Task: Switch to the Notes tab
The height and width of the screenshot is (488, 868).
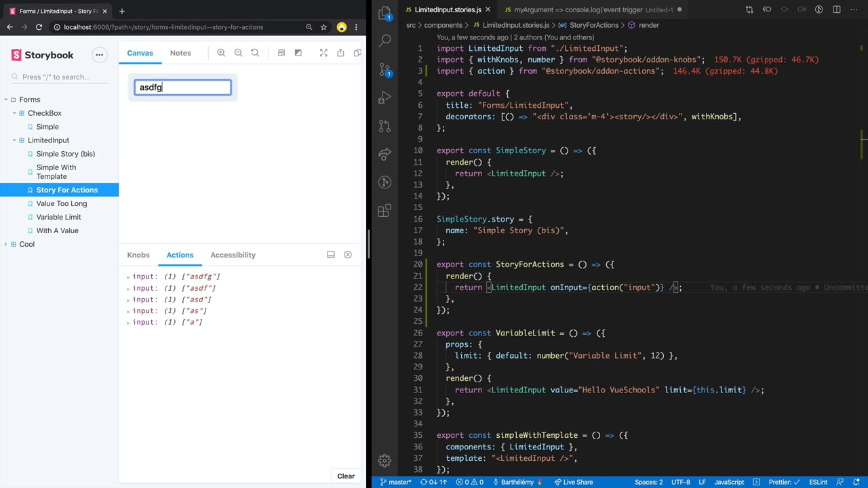Action: click(x=180, y=53)
